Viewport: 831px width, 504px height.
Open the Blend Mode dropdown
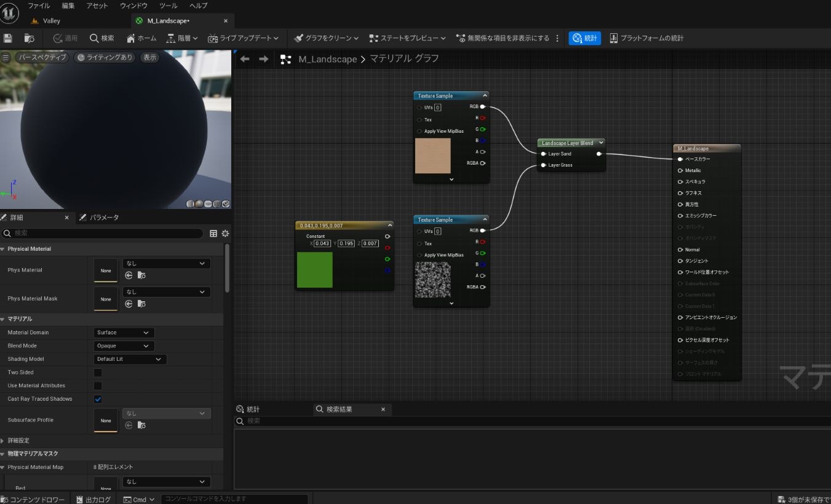124,346
